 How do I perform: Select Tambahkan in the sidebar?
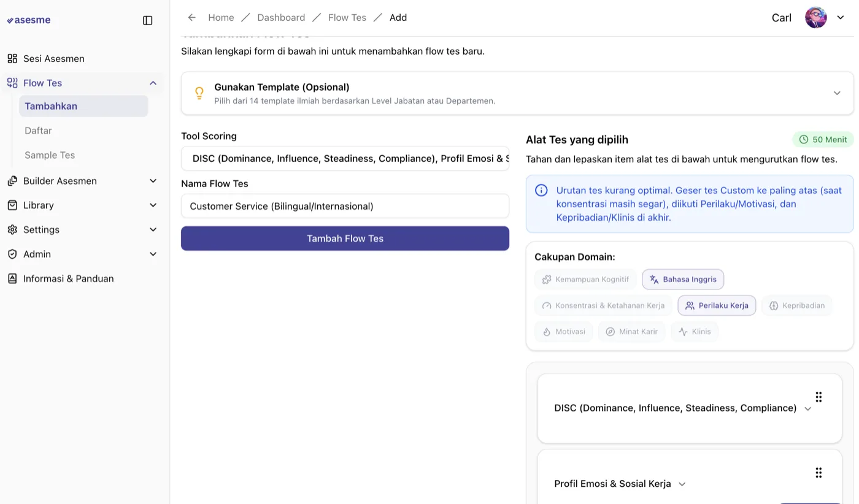[x=83, y=106]
